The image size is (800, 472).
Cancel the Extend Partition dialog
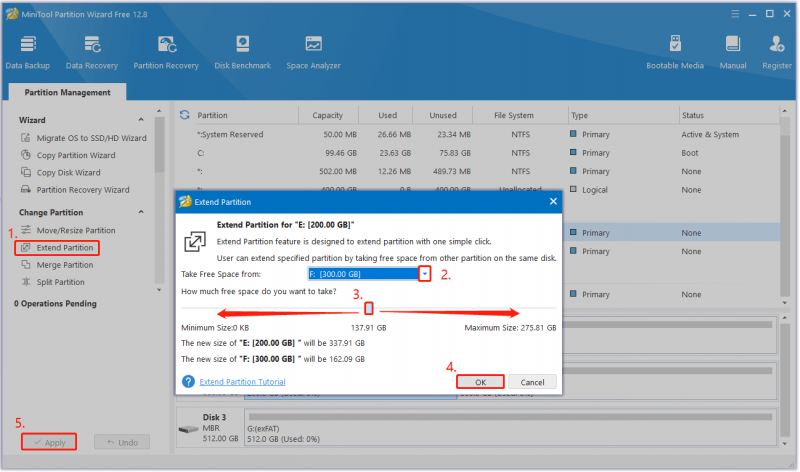(532, 382)
